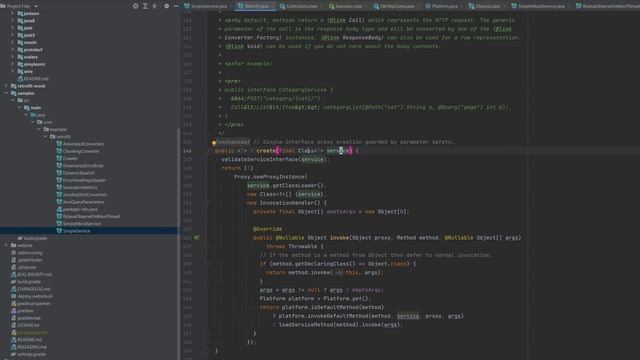Click the Expand All icon in Project toolbar
The image size is (640, 360).
(x=145, y=6)
